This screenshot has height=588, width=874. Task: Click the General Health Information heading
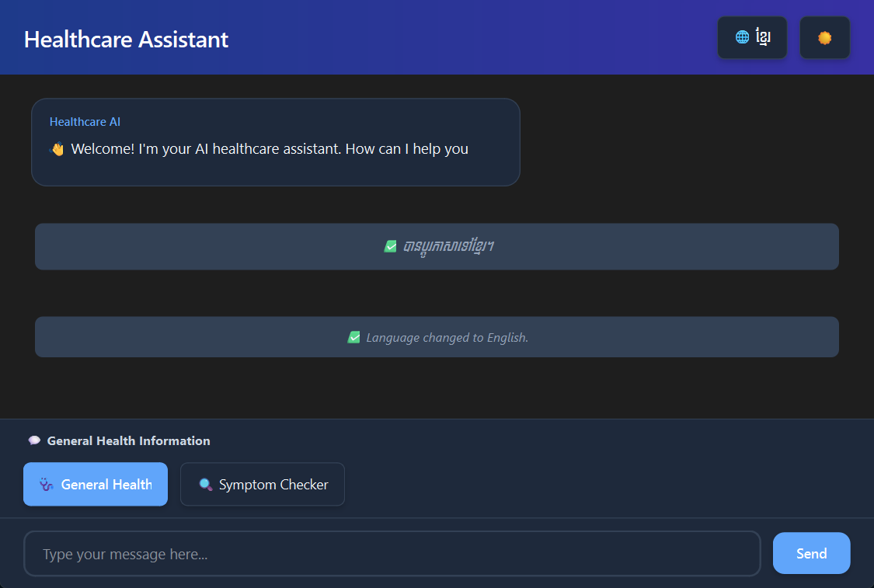pos(129,441)
